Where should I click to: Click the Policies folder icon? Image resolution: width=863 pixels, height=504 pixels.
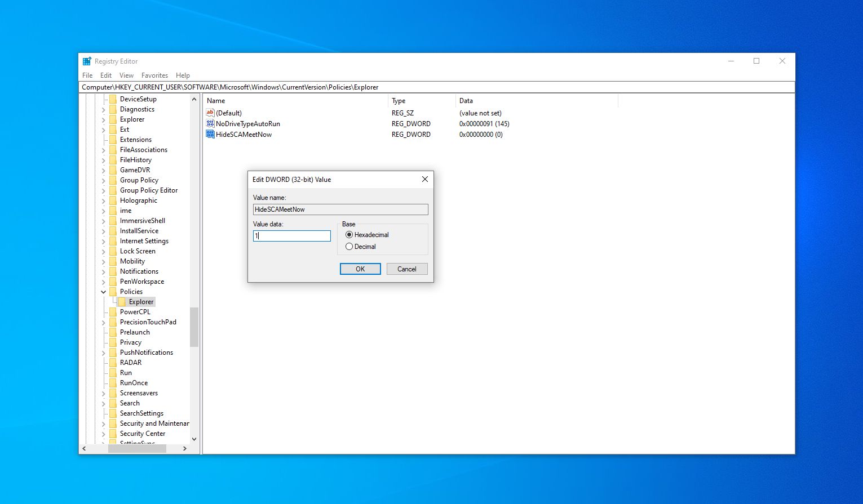113,292
